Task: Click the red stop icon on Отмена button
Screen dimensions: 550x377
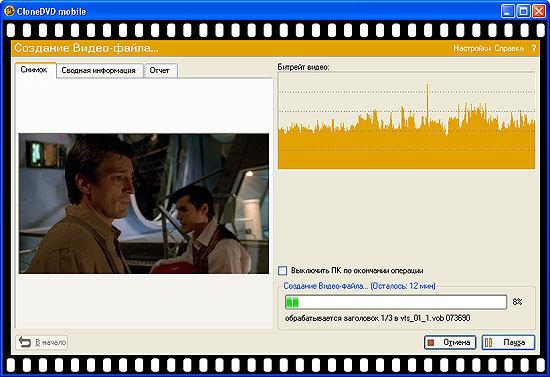Action: pos(431,342)
